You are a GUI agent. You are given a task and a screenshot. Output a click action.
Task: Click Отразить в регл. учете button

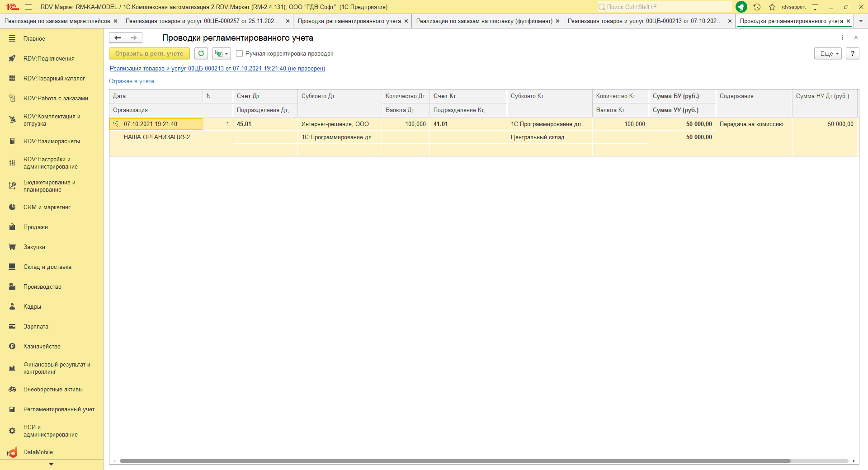149,53
